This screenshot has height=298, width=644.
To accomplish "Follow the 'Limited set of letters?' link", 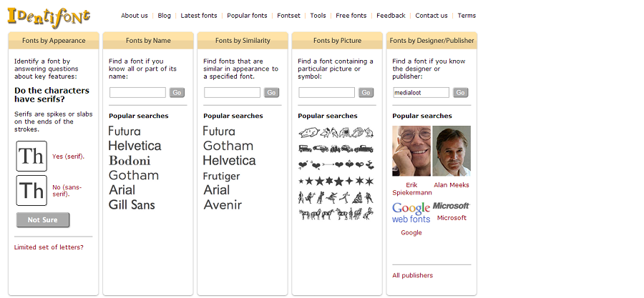I will coord(49,247).
